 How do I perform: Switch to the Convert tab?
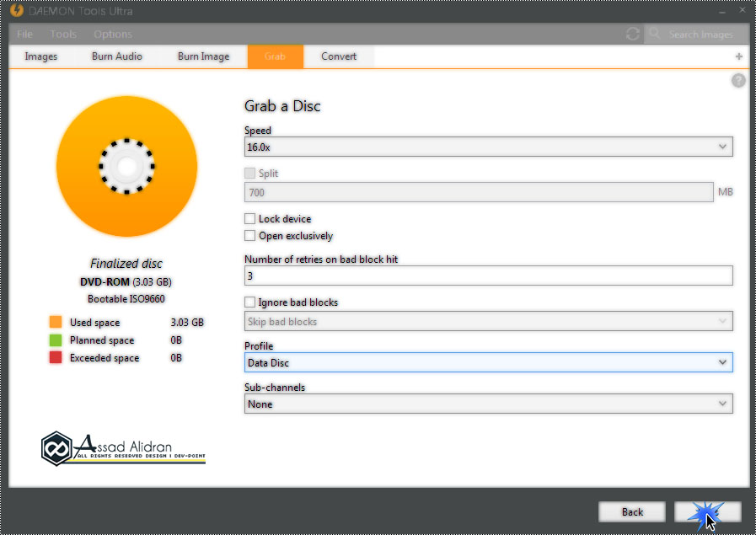point(339,56)
